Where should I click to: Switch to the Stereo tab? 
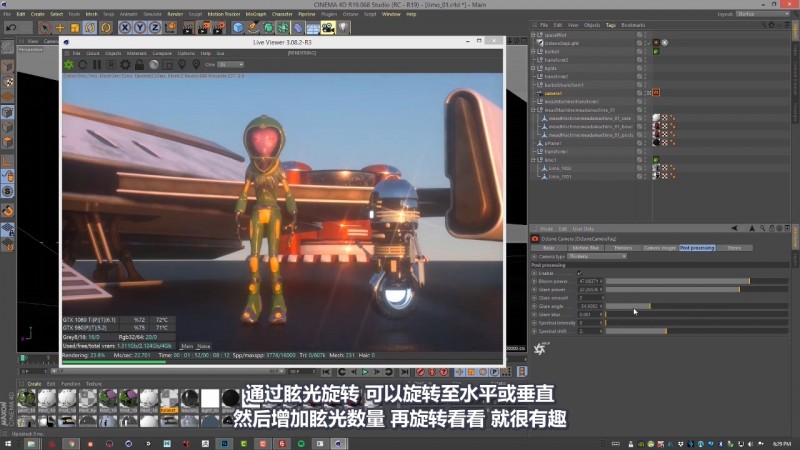pos(734,248)
